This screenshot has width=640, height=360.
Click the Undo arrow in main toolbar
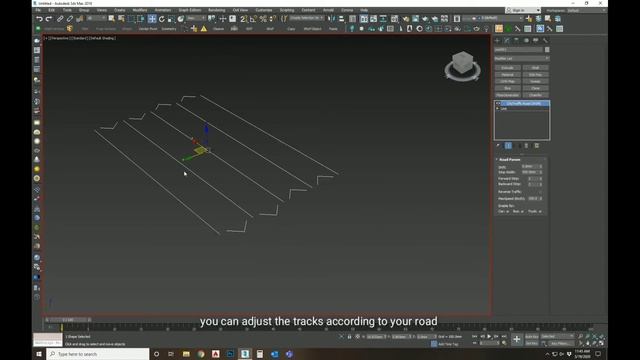click(x=39, y=19)
